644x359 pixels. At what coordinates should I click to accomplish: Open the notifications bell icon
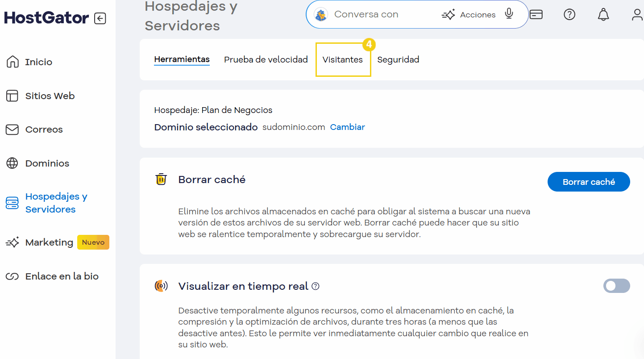603,14
